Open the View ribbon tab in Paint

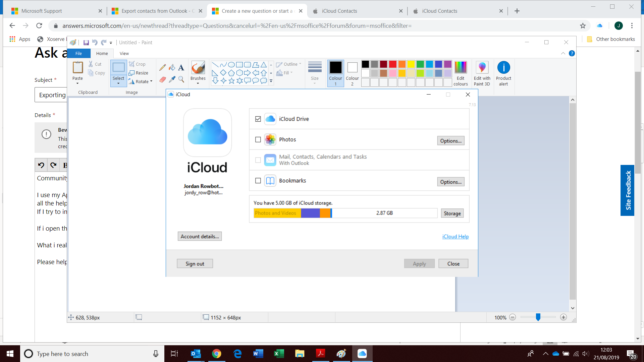124,53
